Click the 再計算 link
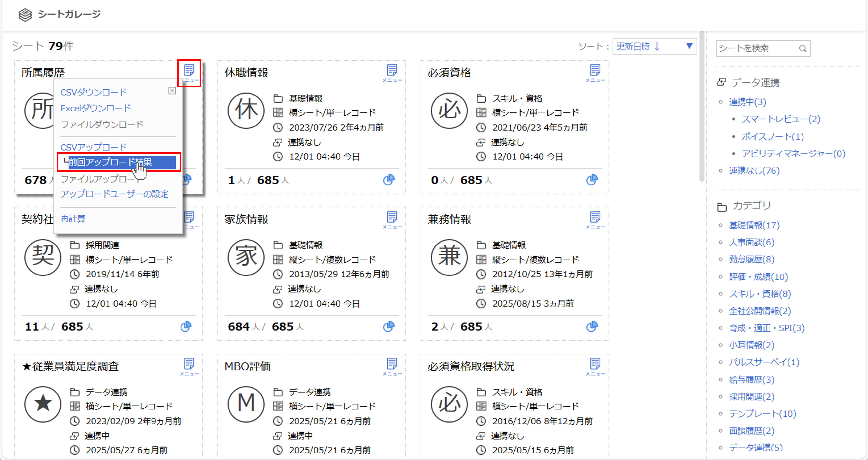 point(73,218)
